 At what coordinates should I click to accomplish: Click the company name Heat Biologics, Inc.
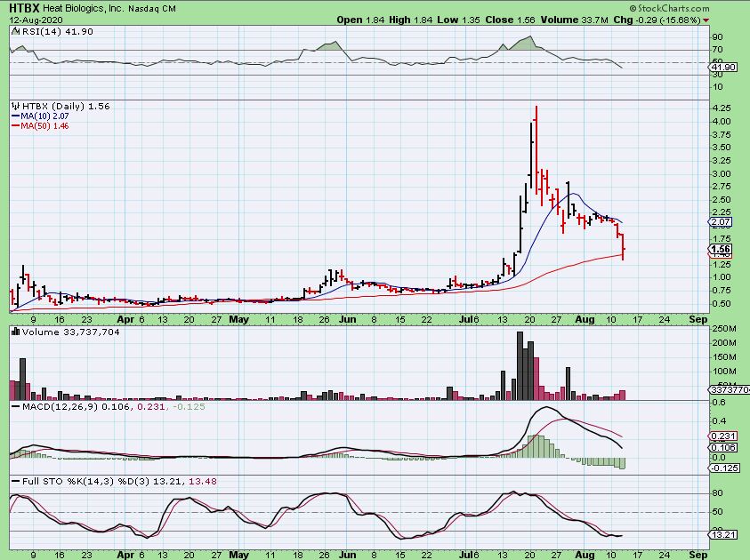click(84, 9)
